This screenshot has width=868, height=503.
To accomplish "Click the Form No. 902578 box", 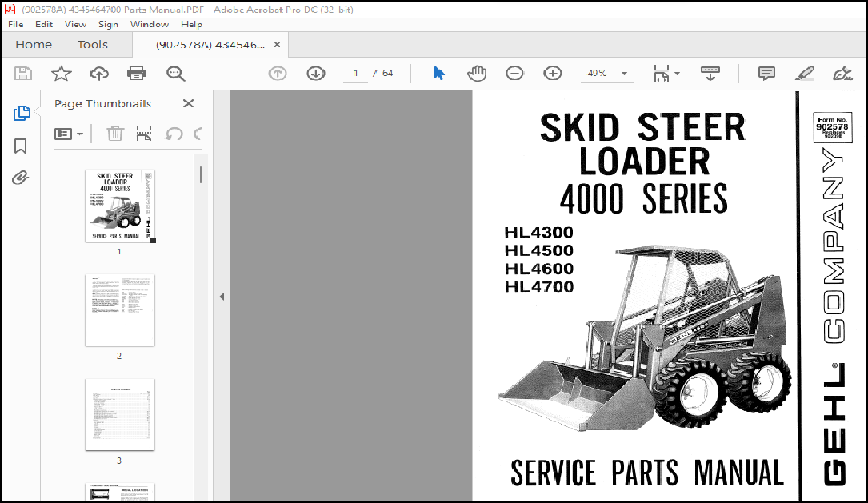I will pyautogui.click(x=833, y=127).
